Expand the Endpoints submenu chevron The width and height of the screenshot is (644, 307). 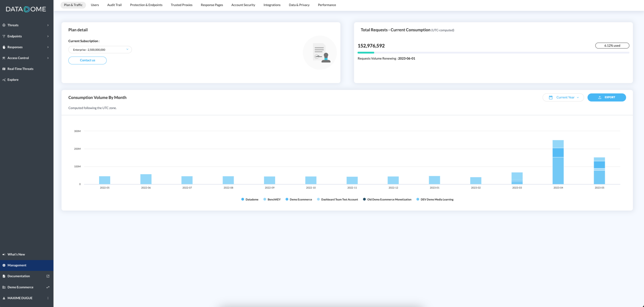[x=48, y=36]
